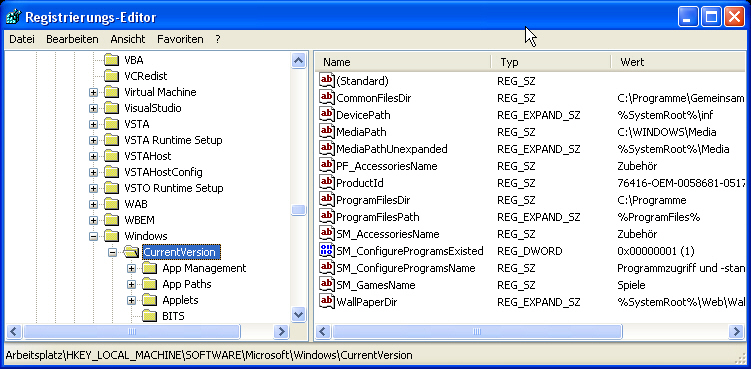Viewport: 751px width, 369px height.
Task: Expand the VisualStudio key
Action: pyautogui.click(x=93, y=108)
